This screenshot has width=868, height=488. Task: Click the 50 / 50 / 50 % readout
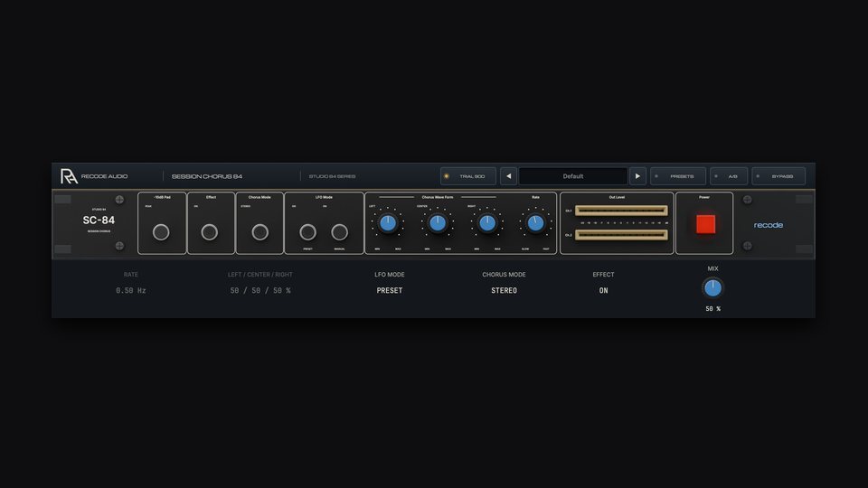click(x=260, y=290)
